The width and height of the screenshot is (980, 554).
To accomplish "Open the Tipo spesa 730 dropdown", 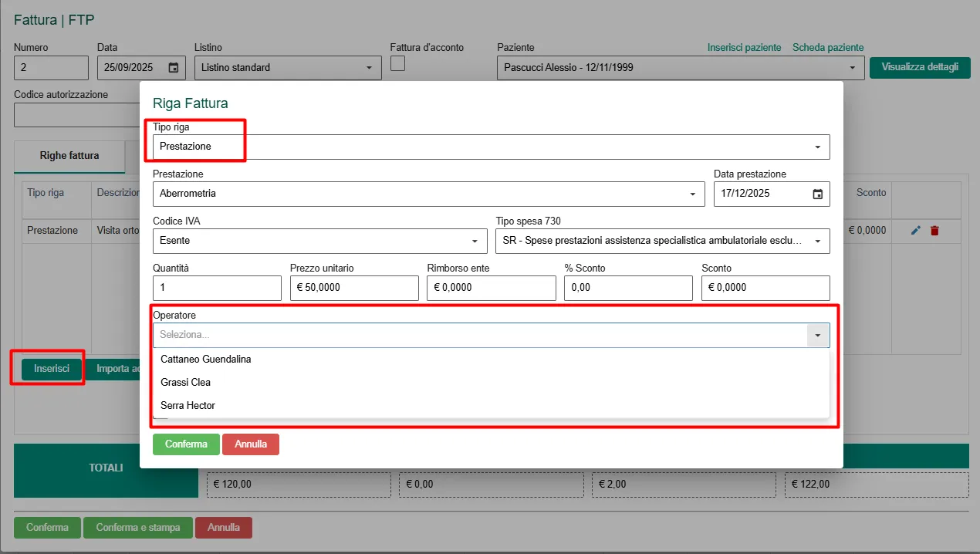I will pyautogui.click(x=817, y=241).
